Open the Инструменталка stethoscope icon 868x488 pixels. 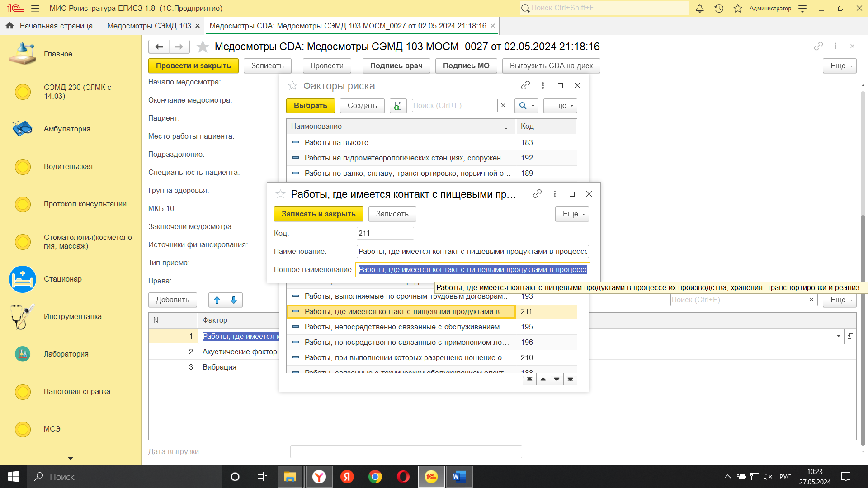click(23, 316)
